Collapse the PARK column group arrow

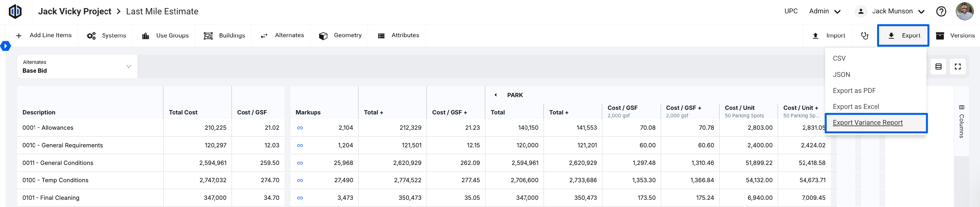click(x=495, y=95)
